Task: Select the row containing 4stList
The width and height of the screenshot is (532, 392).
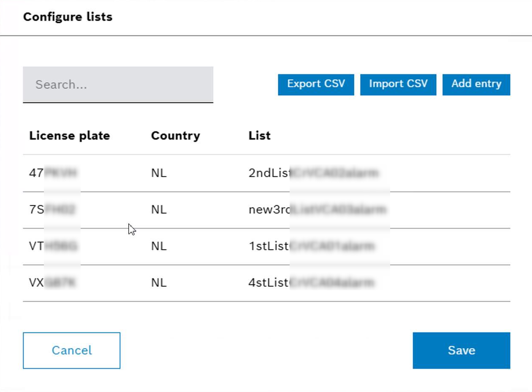Action: [266, 283]
